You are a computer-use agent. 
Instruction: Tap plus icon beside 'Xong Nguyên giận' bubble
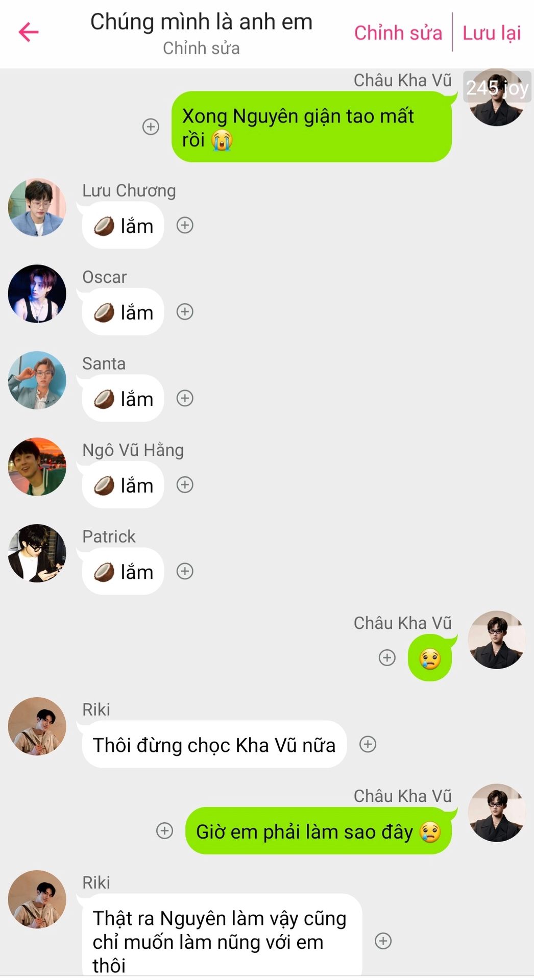pos(151,127)
